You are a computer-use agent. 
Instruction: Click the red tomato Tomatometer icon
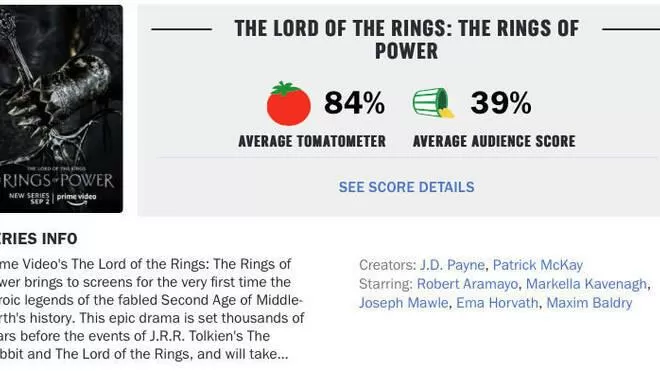[x=289, y=104]
